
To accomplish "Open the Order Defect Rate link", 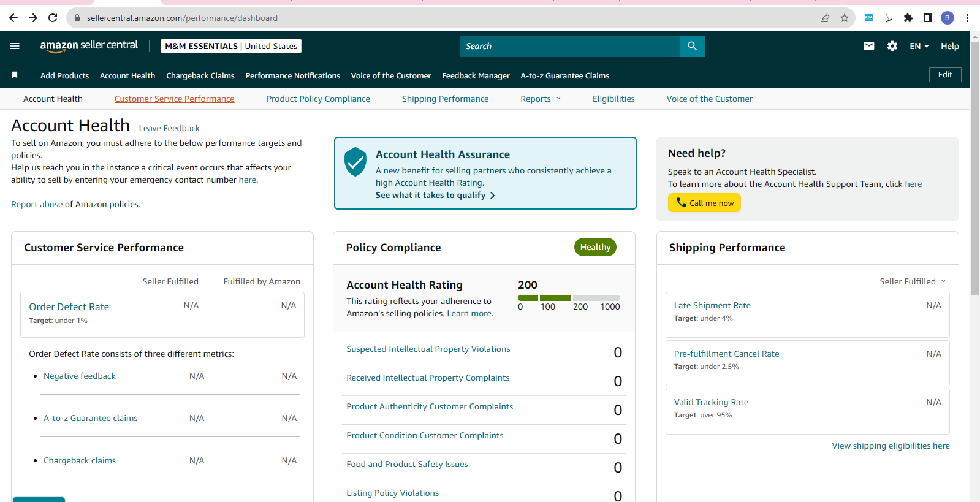I will click(x=69, y=306).
